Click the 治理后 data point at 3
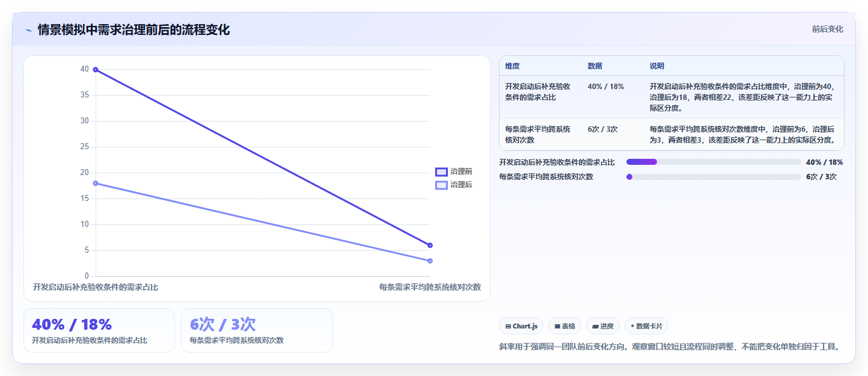 pos(430,261)
